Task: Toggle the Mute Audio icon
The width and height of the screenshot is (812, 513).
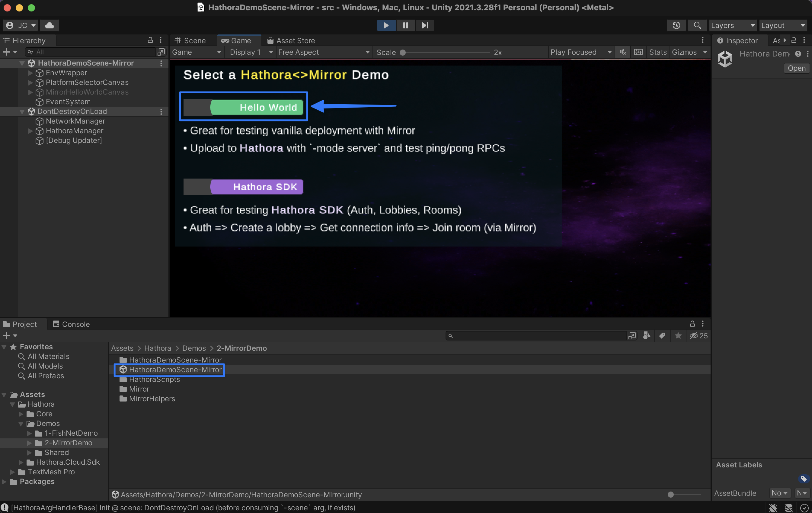Action: click(622, 52)
